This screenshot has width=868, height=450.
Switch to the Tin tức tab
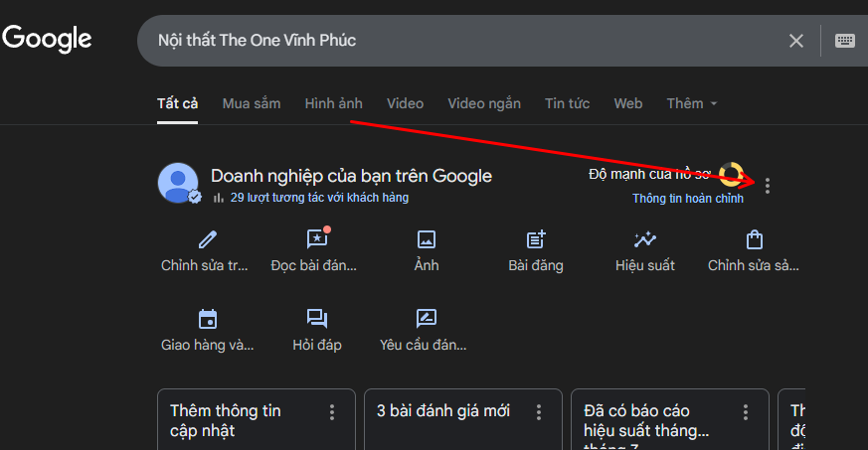tap(568, 103)
